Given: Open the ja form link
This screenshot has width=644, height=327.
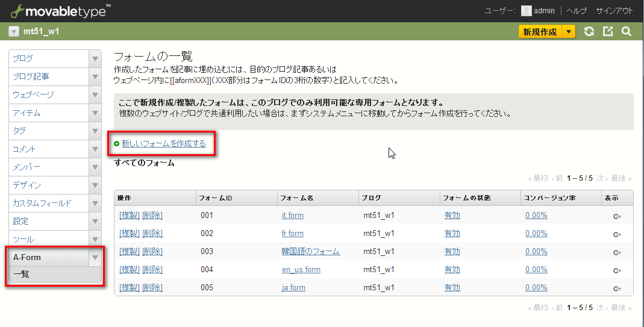Looking at the screenshot, I should [x=293, y=288].
